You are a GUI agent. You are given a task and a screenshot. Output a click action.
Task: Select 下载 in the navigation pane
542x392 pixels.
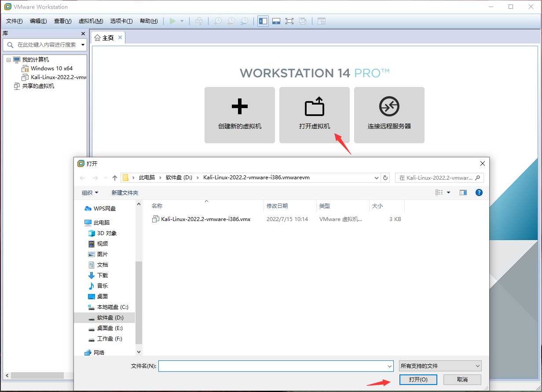tap(103, 275)
